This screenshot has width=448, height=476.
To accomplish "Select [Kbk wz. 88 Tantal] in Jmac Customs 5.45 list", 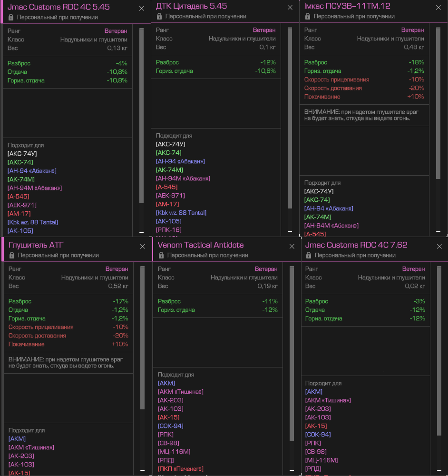I will click(x=33, y=222).
